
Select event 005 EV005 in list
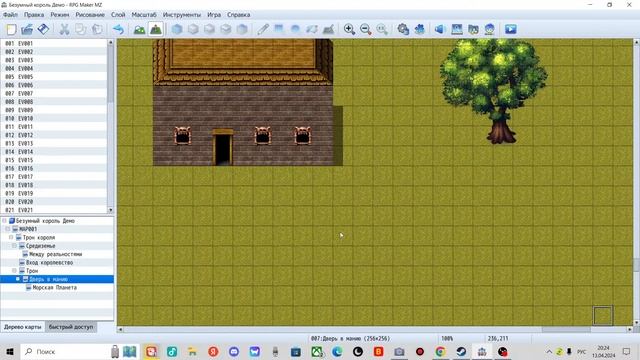click(54, 77)
